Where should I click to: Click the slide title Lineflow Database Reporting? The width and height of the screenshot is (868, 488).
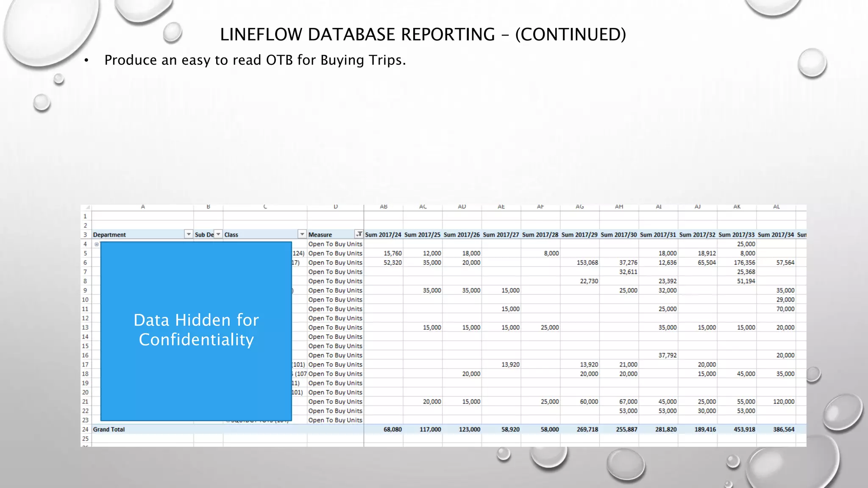[423, 34]
